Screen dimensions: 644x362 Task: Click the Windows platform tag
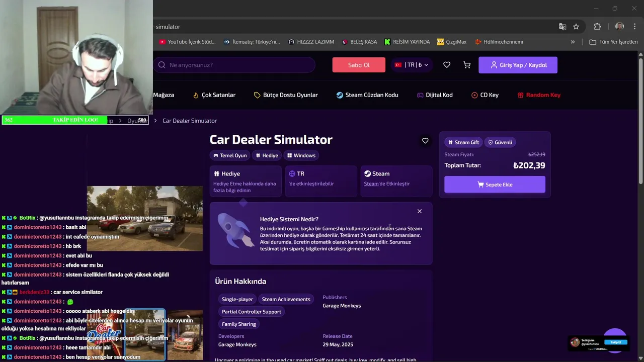(301, 155)
